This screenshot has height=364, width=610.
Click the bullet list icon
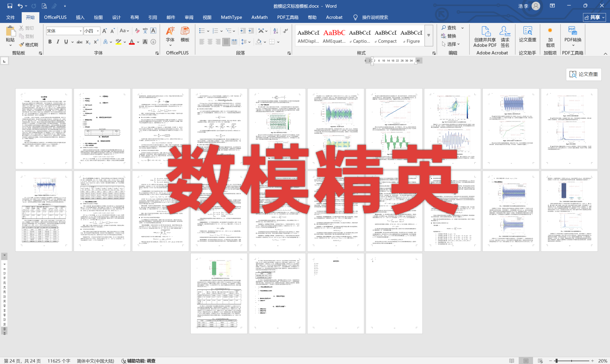tap(202, 31)
